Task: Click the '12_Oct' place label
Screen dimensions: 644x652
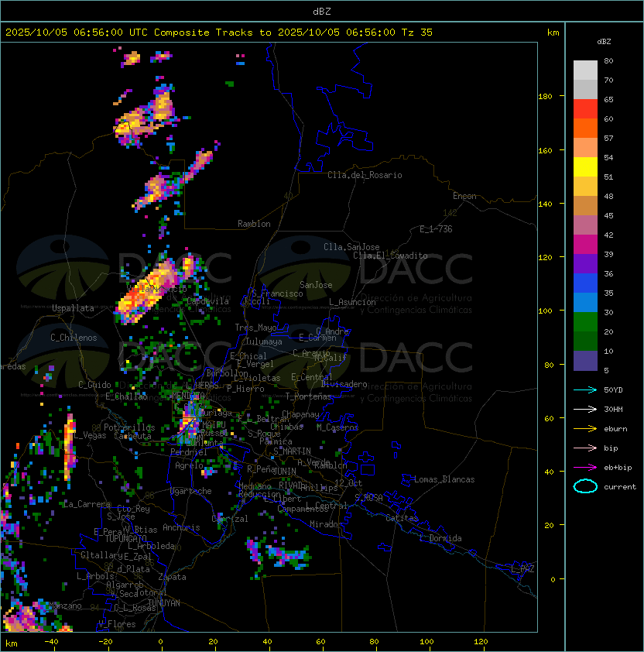Action: click(x=348, y=483)
